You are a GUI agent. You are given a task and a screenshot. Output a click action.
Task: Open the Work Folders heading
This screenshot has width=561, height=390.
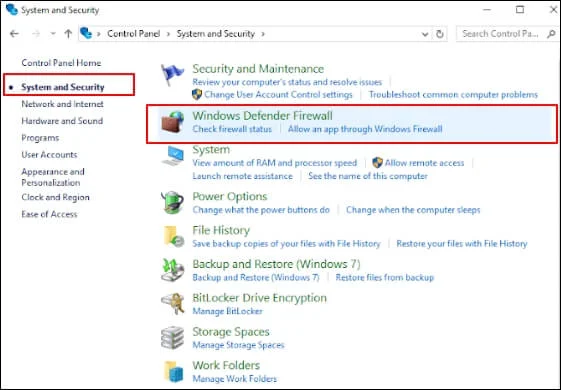(x=226, y=365)
